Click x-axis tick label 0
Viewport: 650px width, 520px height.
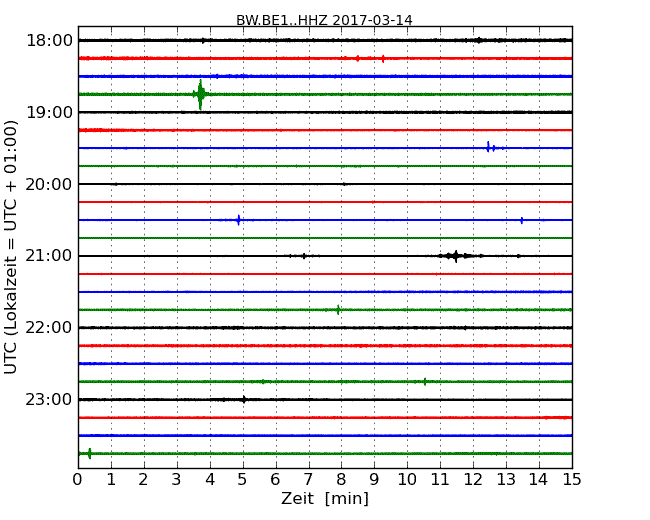(78, 480)
